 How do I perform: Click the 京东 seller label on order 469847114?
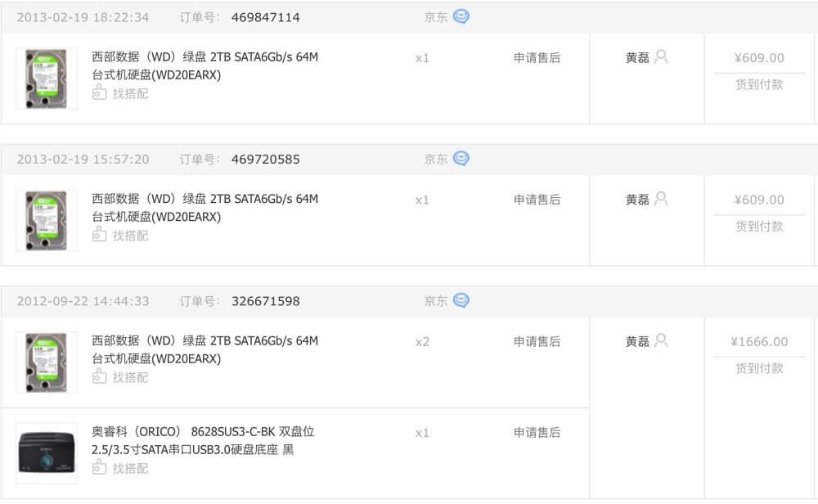[x=435, y=17]
